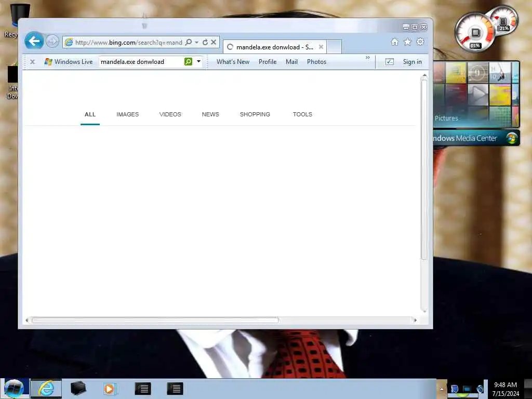532x399 pixels.
Task: Open Favorites star icon
Action: click(x=407, y=42)
